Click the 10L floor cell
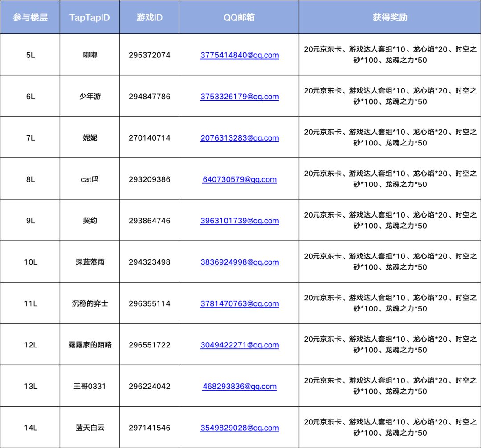This screenshot has width=481, height=448. (30, 262)
